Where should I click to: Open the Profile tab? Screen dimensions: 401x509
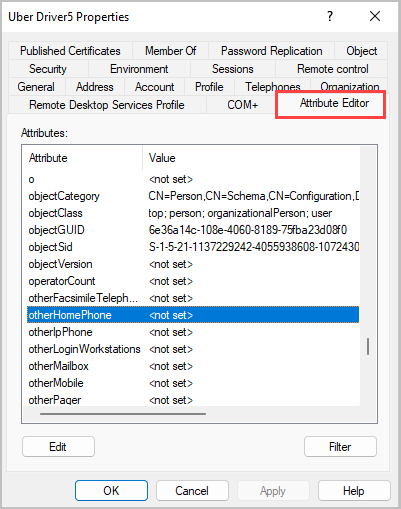pos(209,87)
